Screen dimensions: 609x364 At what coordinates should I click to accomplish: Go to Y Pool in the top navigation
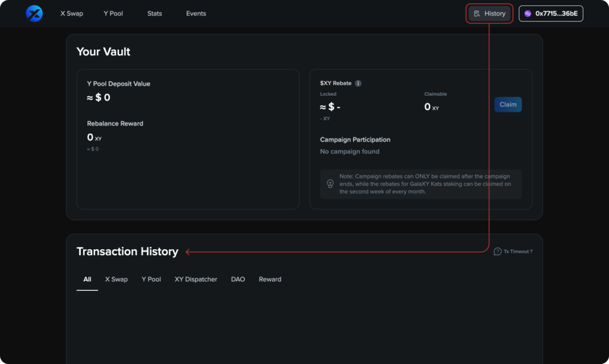[x=113, y=14]
